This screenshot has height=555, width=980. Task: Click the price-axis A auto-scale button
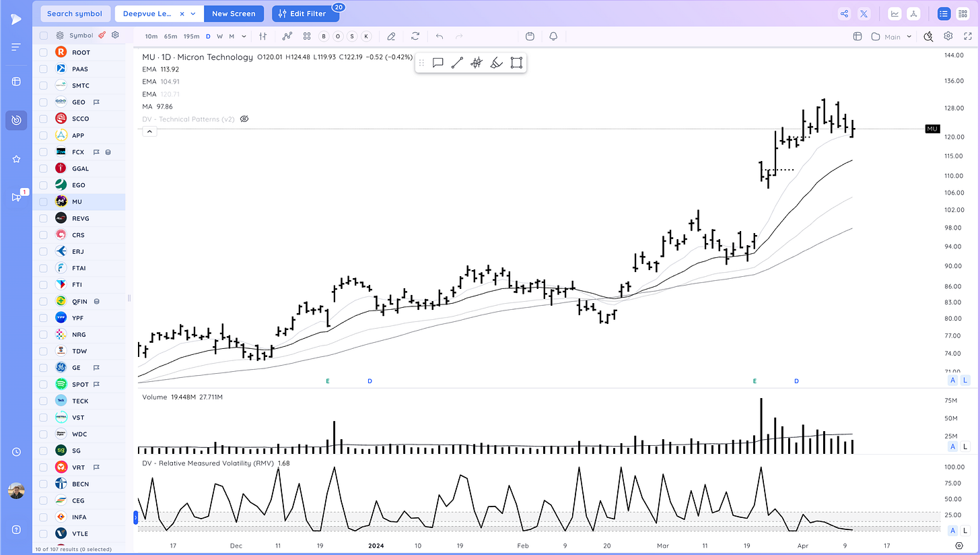coord(952,380)
